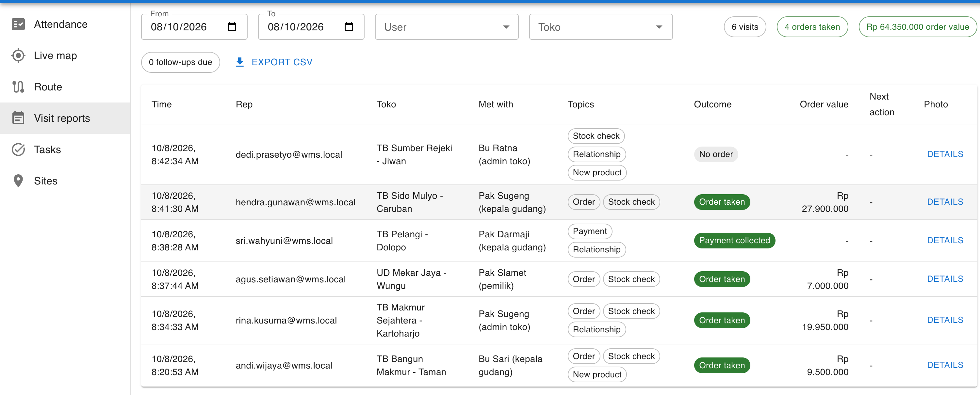The height and width of the screenshot is (395, 980).
Task: Click the Rp 27.900.000 order value
Action: click(825, 202)
